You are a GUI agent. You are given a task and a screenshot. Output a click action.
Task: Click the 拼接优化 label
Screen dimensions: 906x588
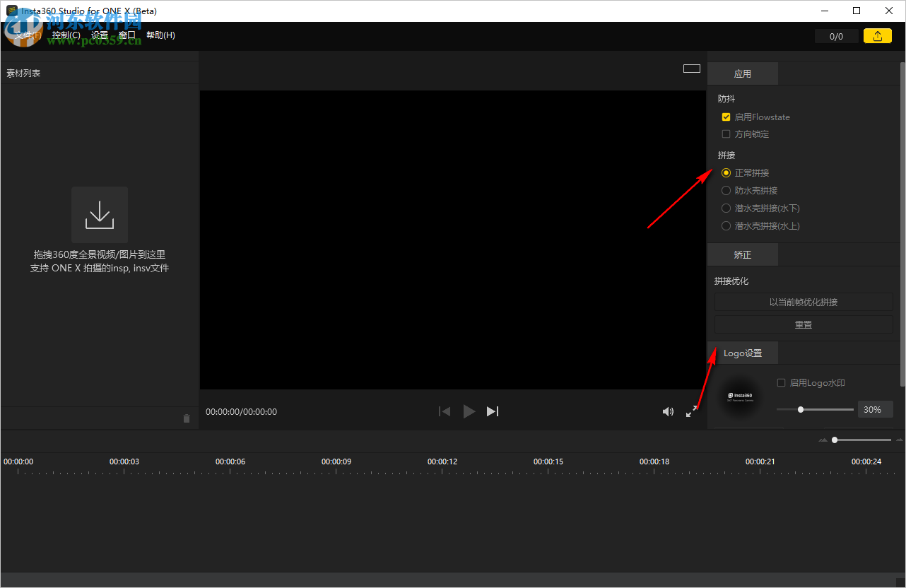point(731,281)
